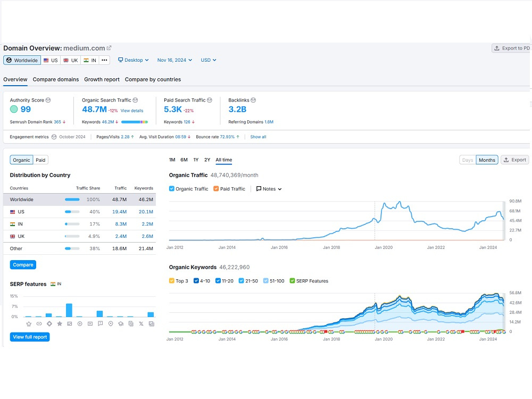Switch chart to Days view
Screen dimensions: 532x399
pyautogui.click(x=468, y=160)
